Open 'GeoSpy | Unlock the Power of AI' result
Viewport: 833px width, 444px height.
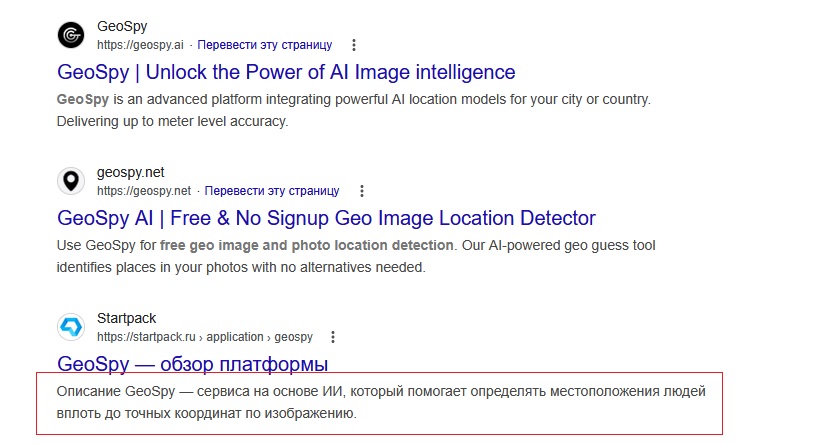tap(286, 72)
